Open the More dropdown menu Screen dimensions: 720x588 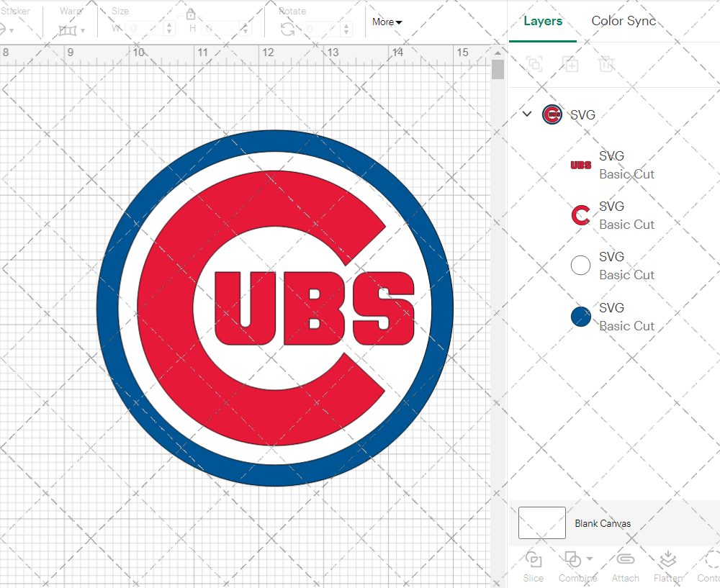[x=387, y=22]
